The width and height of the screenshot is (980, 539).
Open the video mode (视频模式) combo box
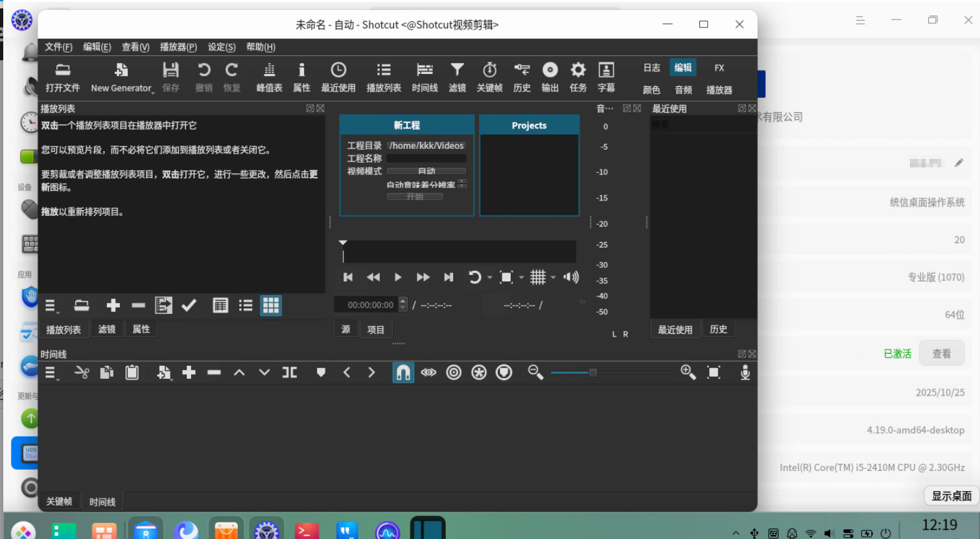click(426, 171)
